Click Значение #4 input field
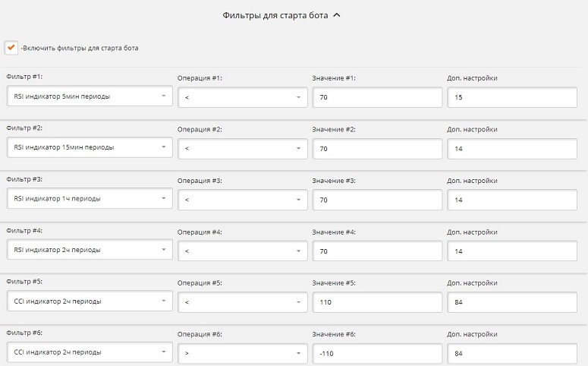Screen dimensions: 588x366 (377, 251)
